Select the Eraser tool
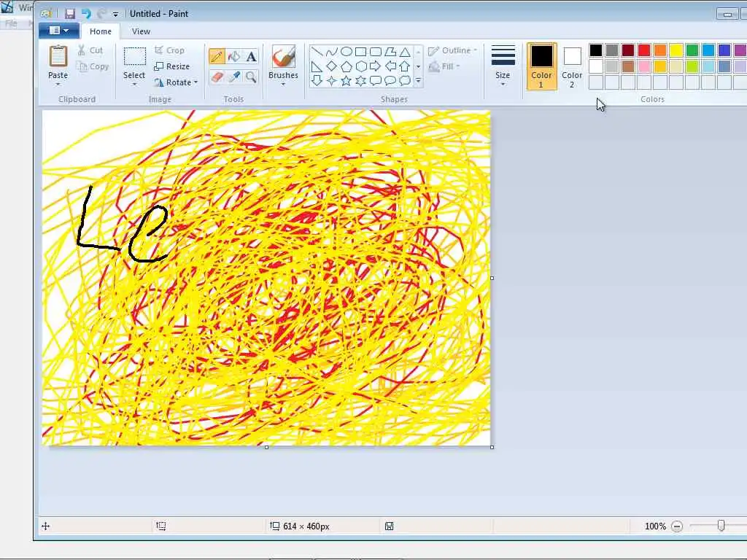The height and width of the screenshot is (560, 747). (x=217, y=77)
